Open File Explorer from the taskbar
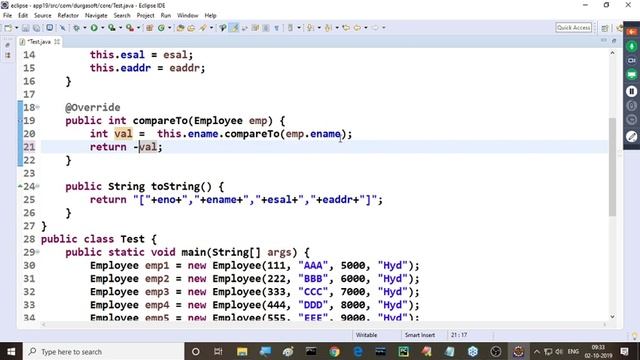 click(242, 351)
